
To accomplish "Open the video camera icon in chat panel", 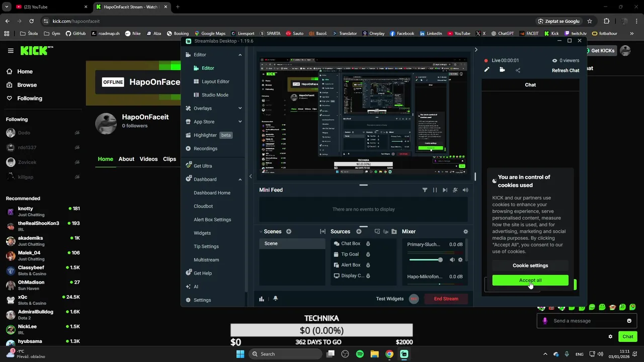I will coord(502,70).
